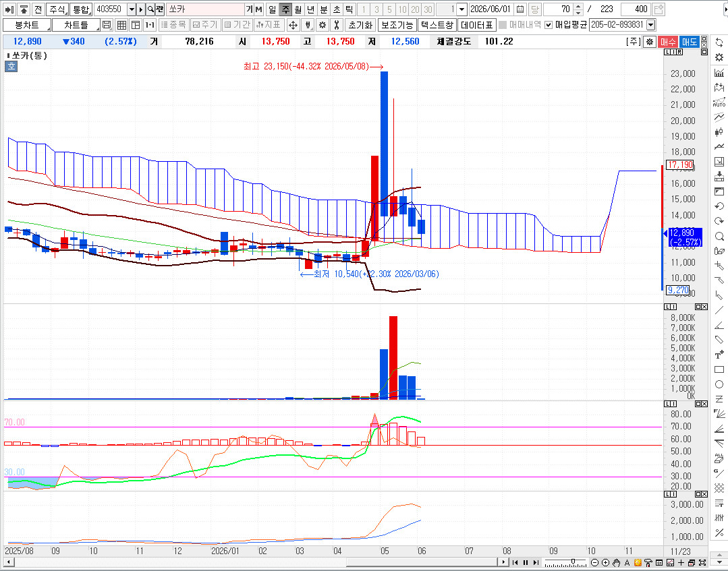This screenshot has width=728, height=571.
Task: Switch to daily 일 period tab
Action: click(x=272, y=9)
